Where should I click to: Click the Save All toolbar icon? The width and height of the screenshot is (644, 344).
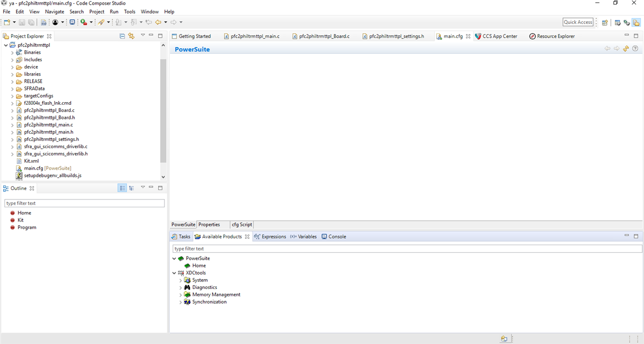coord(31,22)
